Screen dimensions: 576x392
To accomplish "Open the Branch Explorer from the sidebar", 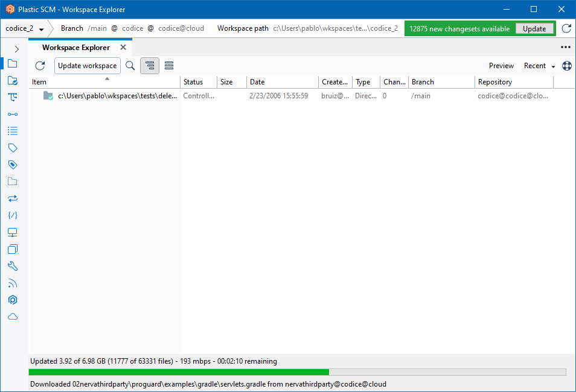I will pos(13,96).
